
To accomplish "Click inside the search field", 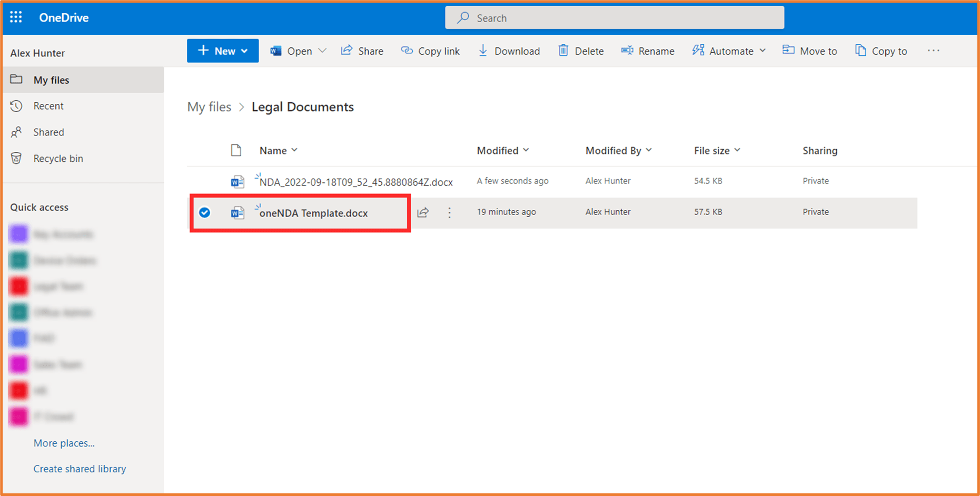I will point(579,17).
